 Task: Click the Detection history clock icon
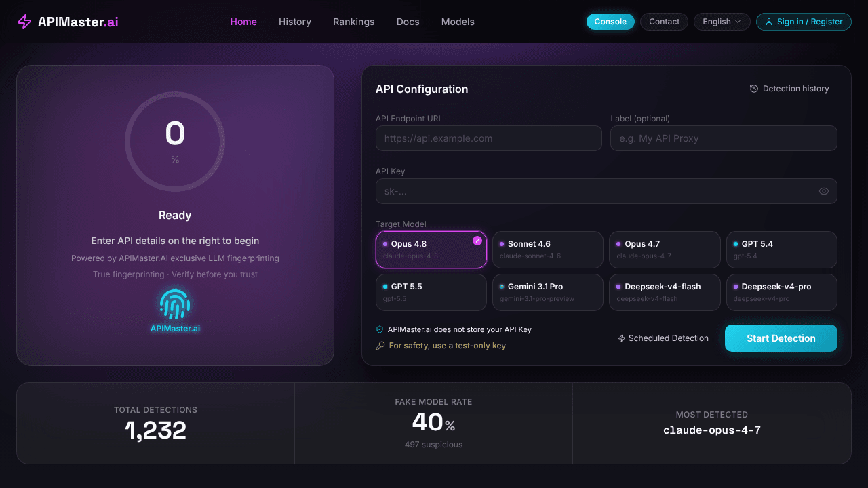754,89
